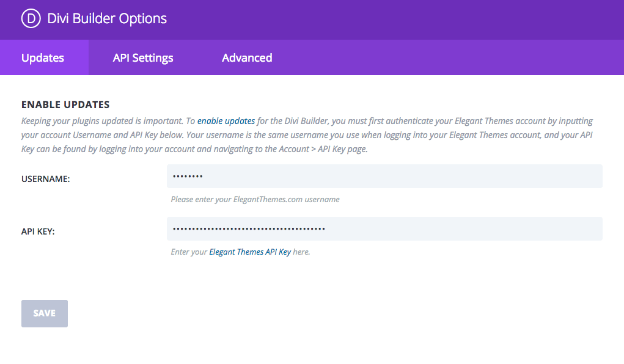Select the Advanced tab
The image size is (624, 364).
(x=247, y=57)
